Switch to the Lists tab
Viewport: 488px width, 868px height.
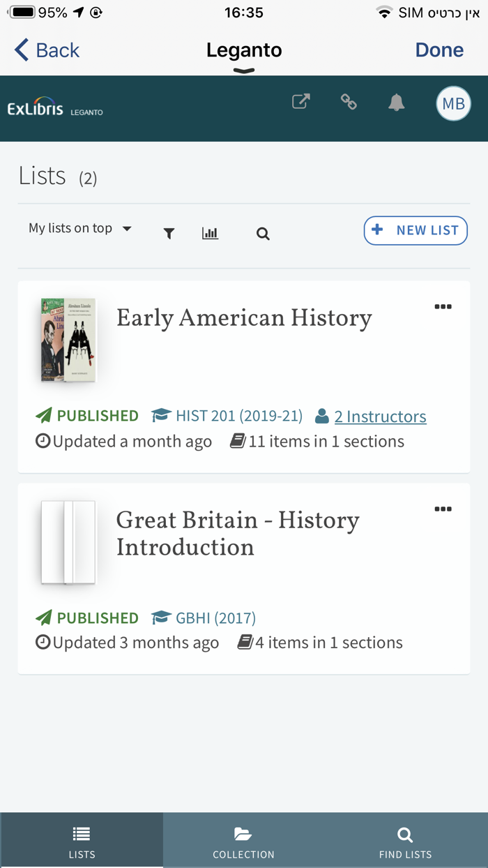click(82, 839)
